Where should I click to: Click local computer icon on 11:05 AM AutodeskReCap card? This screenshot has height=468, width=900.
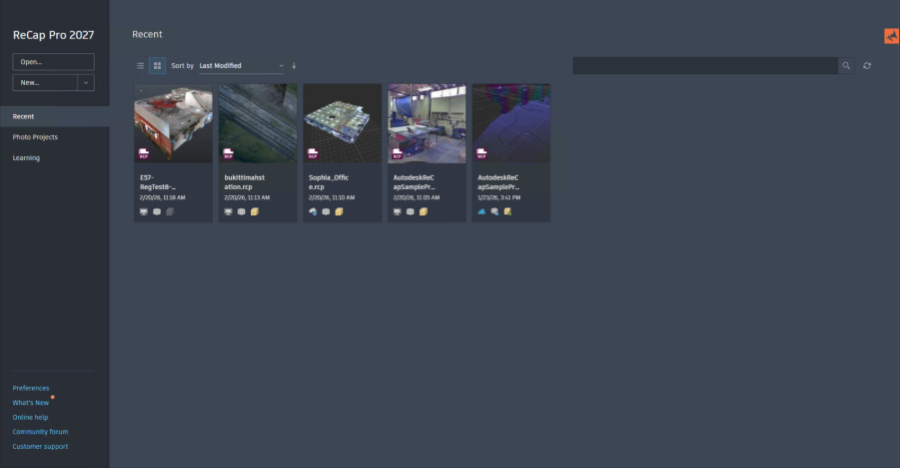pyautogui.click(x=397, y=212)
